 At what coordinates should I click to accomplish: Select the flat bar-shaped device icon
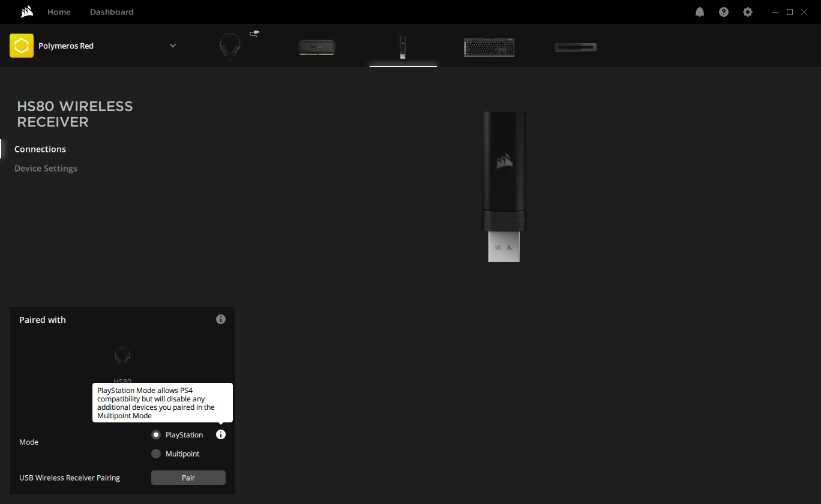(576, 47)
